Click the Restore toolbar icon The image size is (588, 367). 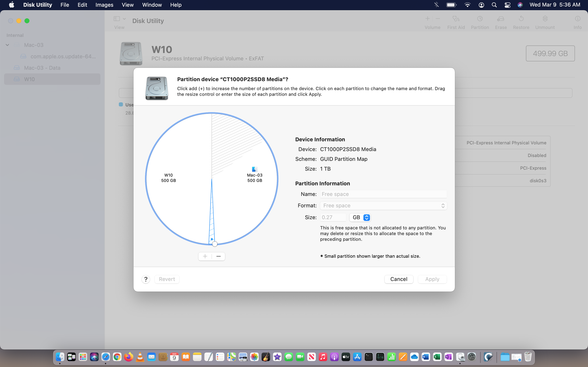coord(521,19)
